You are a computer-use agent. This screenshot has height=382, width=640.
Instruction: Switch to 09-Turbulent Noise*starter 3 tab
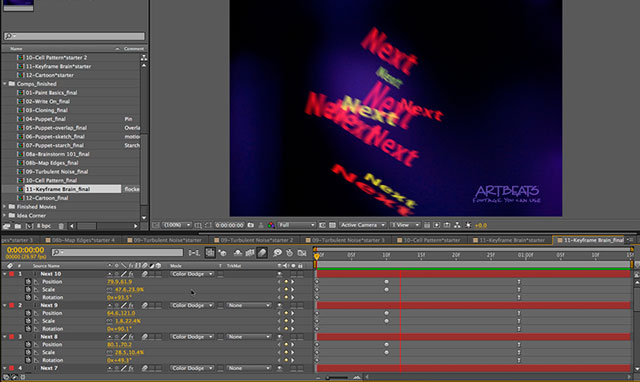point(345,240)
